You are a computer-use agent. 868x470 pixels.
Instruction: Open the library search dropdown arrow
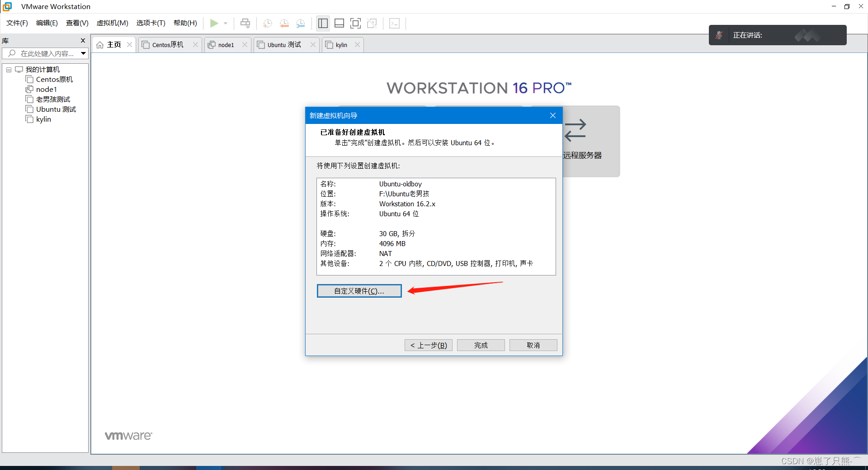click(x=84, y=53)
